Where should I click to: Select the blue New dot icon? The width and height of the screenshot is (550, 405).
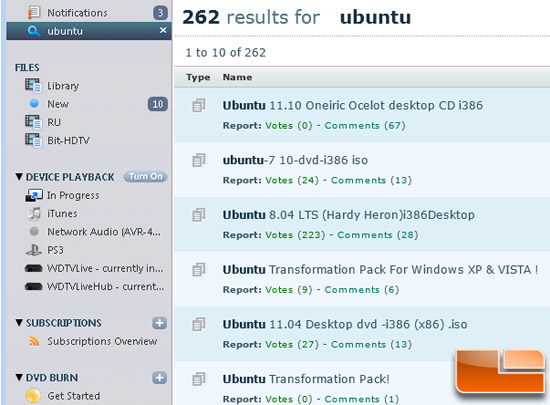click(x=34, y=103)
